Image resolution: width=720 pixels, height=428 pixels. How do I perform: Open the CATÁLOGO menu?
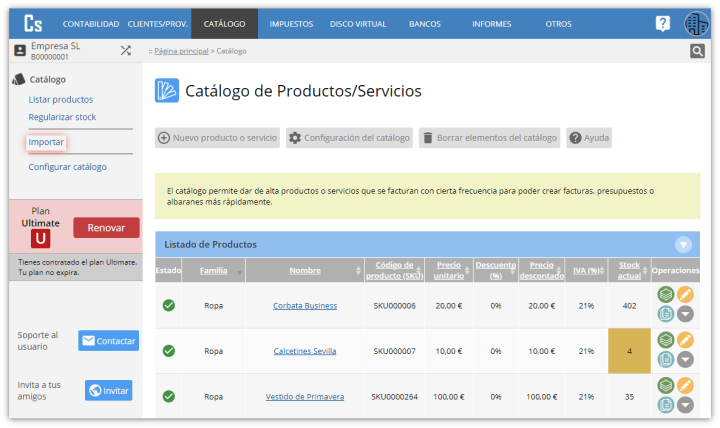coord(225,24)
